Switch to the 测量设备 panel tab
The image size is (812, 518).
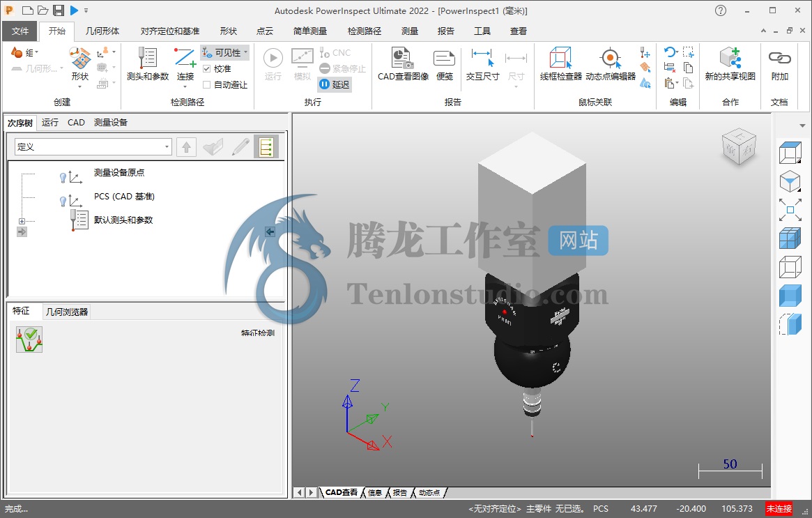110,122
